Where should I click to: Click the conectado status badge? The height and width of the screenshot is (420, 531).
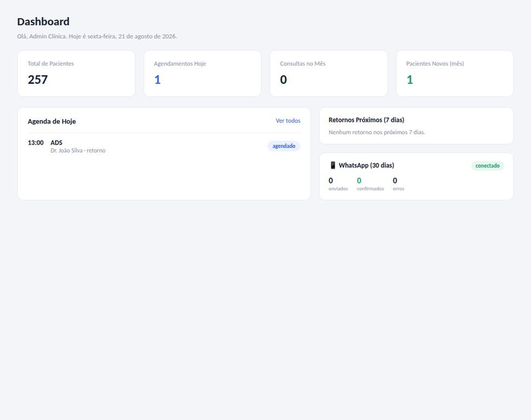click(487, 166)
